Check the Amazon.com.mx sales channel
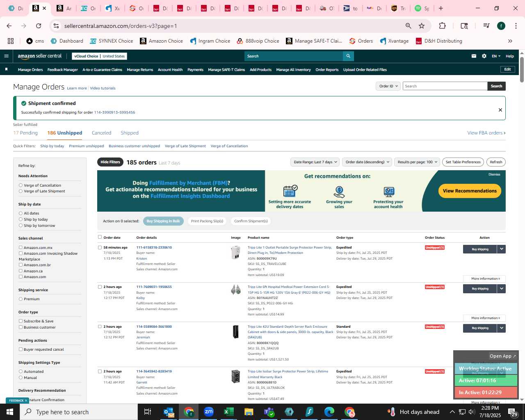This screenshot has width=525, height=420. click(x=21, y=248)
